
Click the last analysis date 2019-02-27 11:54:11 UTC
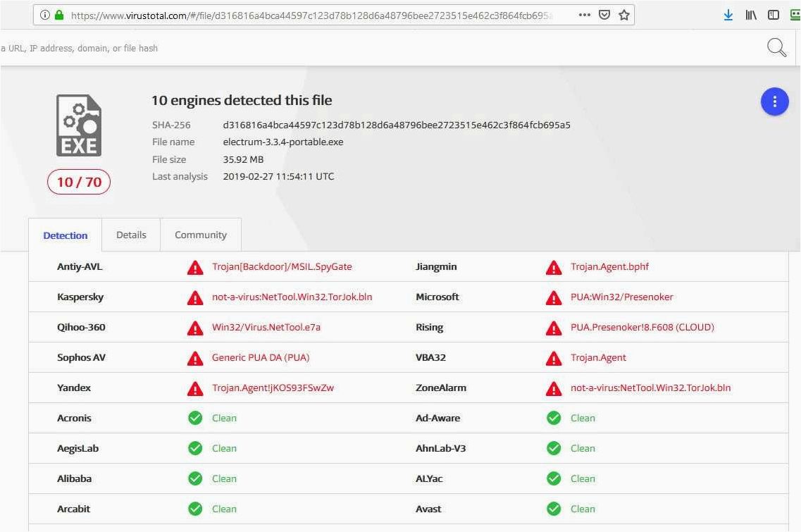[x=278, y=176]
